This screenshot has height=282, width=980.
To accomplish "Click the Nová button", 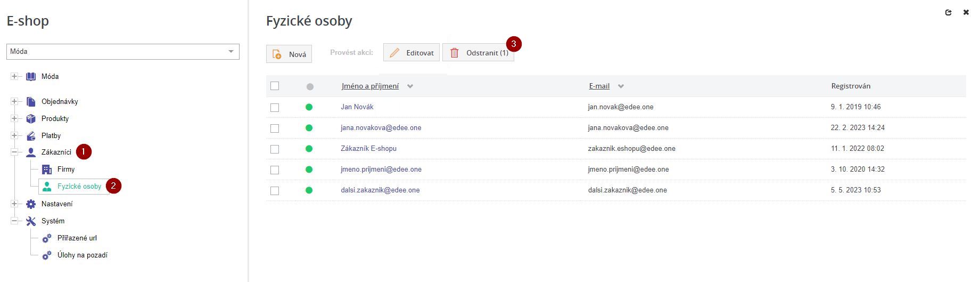I will coord(289,54).
